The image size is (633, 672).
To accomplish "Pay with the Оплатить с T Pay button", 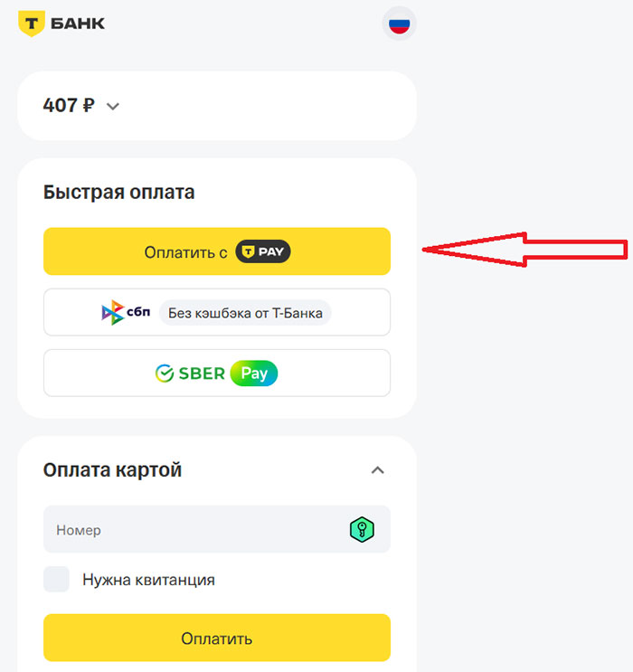I will [185, 252].
